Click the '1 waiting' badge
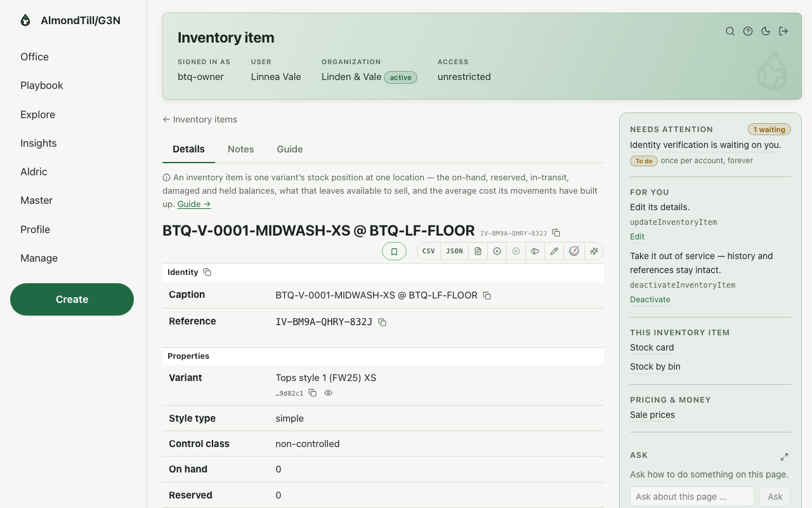Image resolution: width=812 pixels, height=508 pixels. coord(769,130)
